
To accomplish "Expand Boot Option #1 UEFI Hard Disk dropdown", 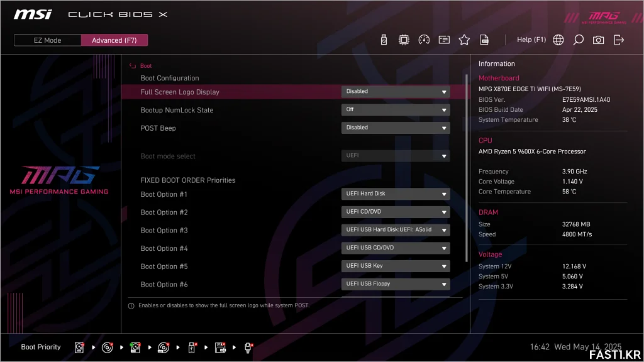I will tap(396, 194).
